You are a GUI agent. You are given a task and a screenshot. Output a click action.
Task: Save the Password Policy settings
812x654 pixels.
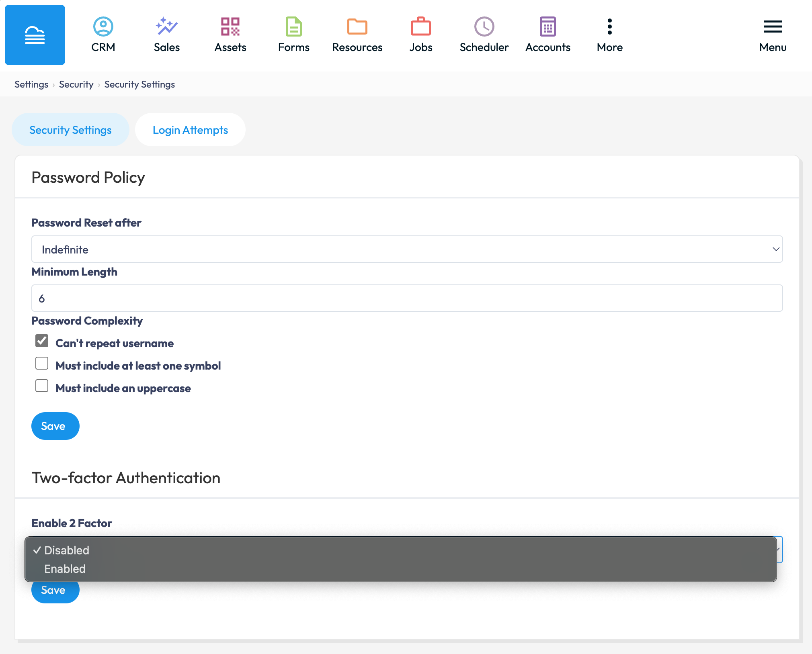(x=55, y=426)
